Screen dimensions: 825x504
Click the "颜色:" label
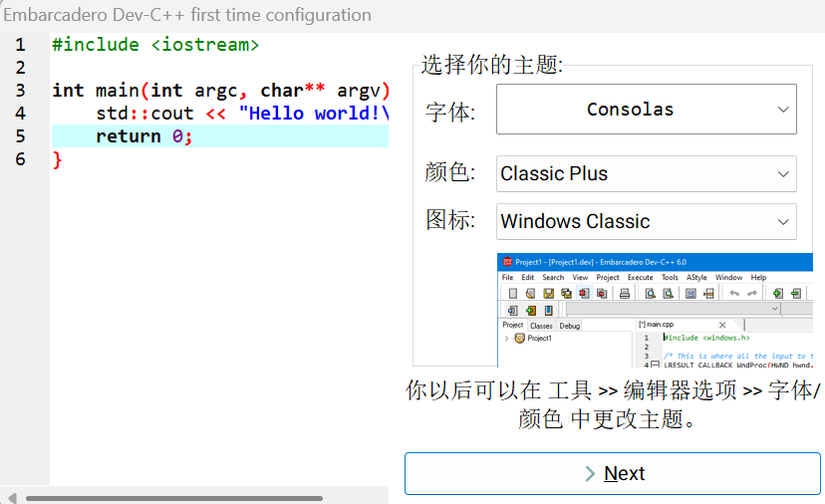click(x=450, y=171)
